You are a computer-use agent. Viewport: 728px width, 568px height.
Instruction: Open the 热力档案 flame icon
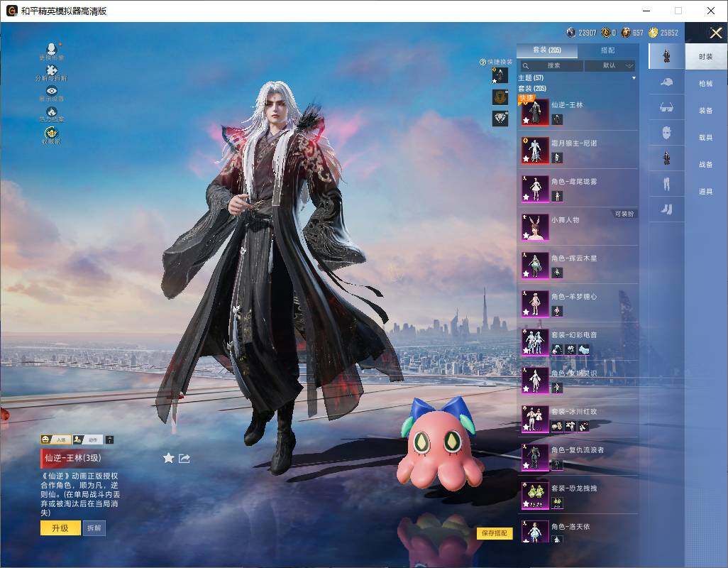(52, 112)
